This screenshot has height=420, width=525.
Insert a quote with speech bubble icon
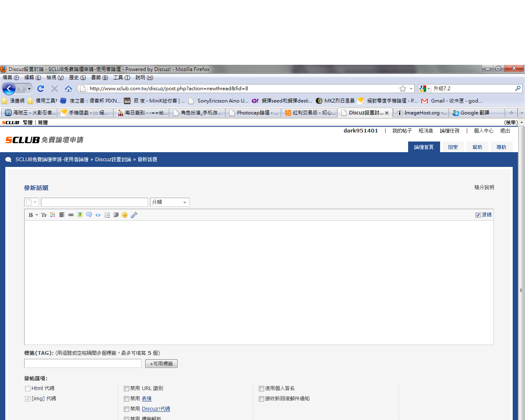(x=89, y=215)
